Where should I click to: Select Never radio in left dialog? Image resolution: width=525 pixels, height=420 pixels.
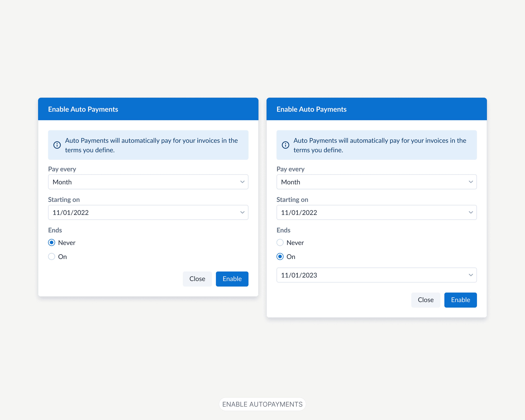click(x=52, y=243)
